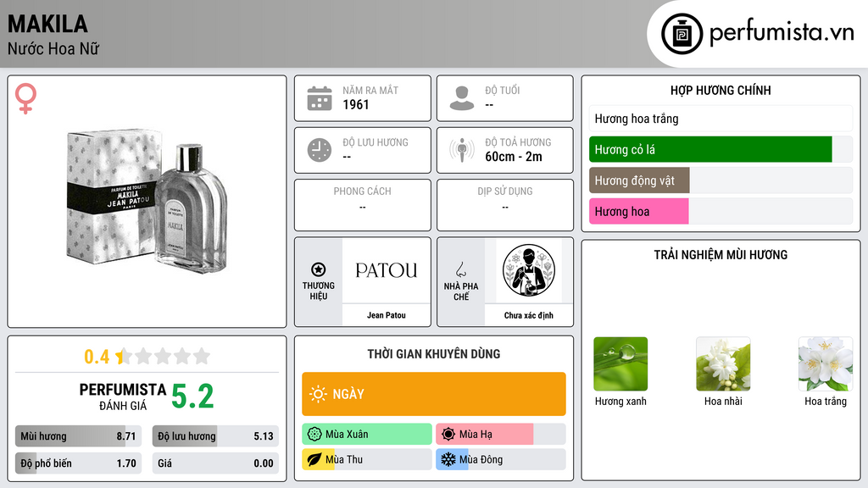Click the Độ phổ biến 1.70 score bar
The height and width of the screenshot is (488, 868).
pyautogui.click(x=78, y=463)
